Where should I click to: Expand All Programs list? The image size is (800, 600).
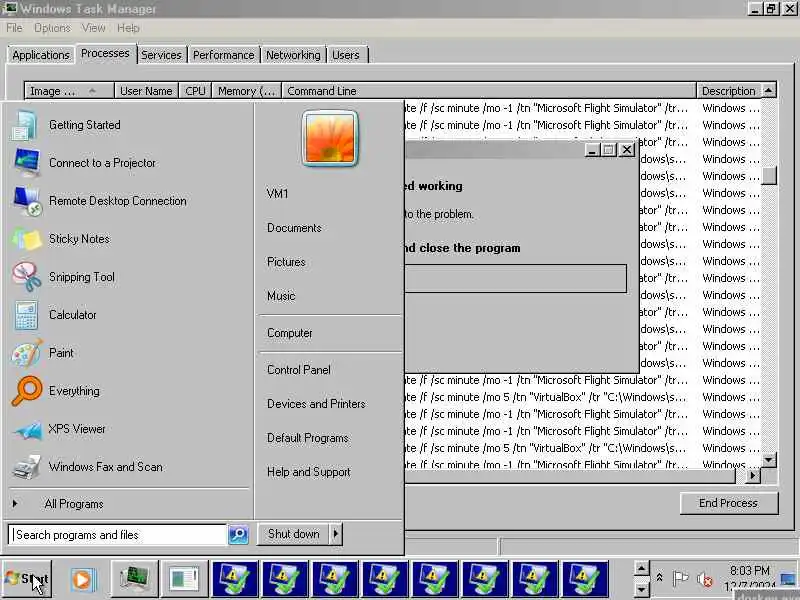[73, 504]
